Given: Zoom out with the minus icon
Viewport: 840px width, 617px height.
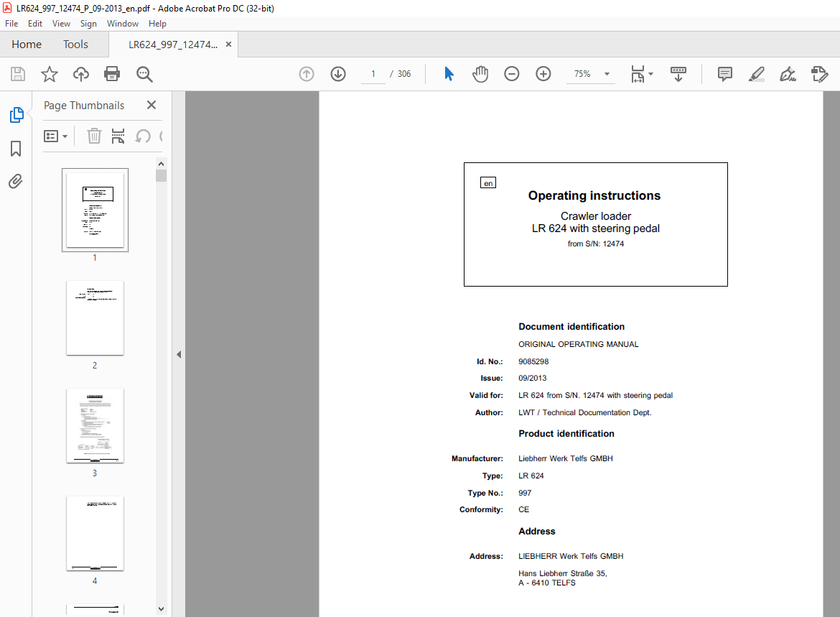Looking at the screenshot, I should (512, 74).
